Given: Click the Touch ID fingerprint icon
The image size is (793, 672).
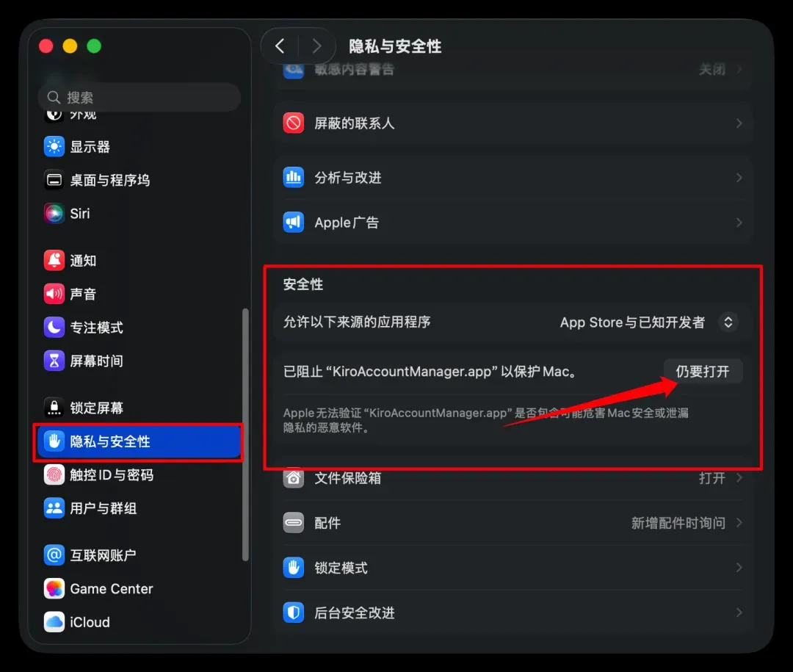Looking at the screenshot, I should point(54,474).
